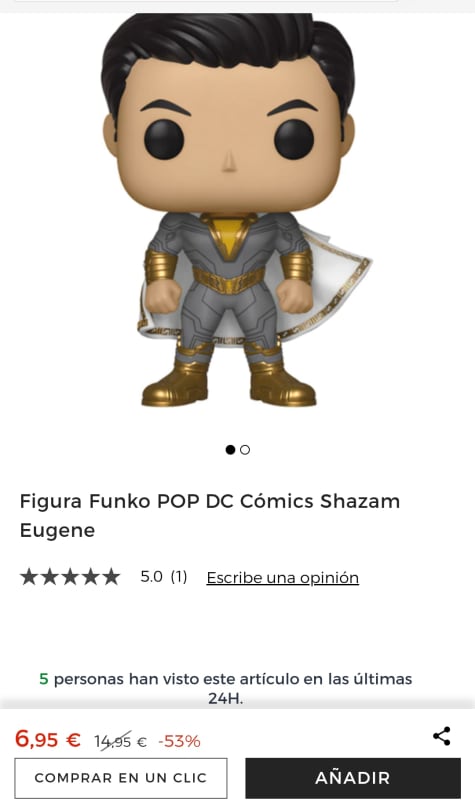Screen dimensions: 475x808
Task: Tap the share icon beside the price
Action: 442,736
